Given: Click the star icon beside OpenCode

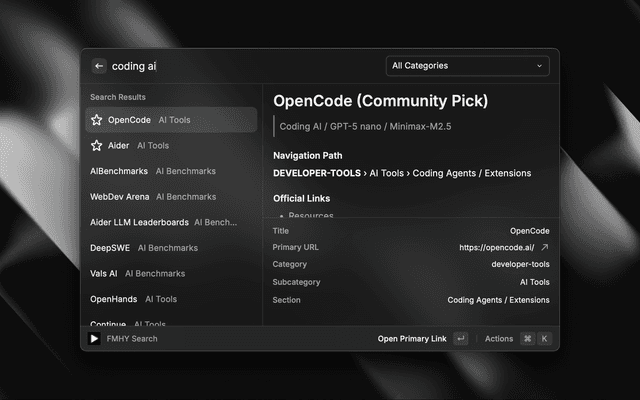Looking at the screenshot, I should pyautogui.click(x=97, y=120).
